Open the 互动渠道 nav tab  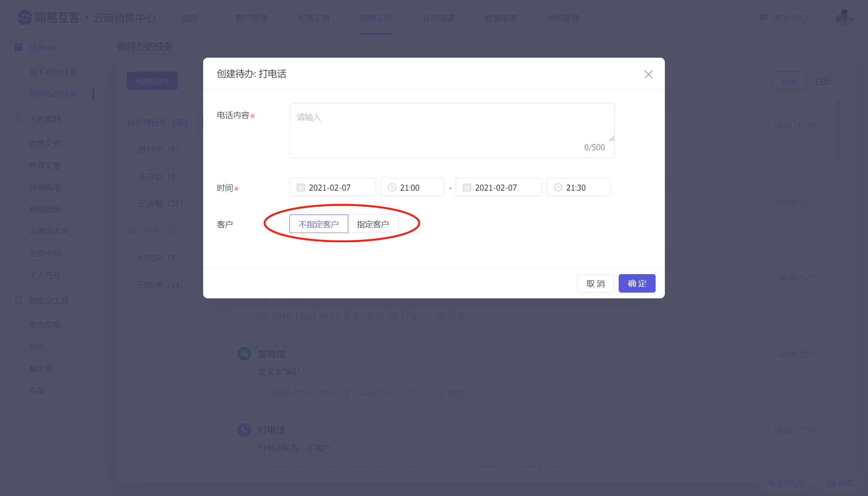click(x=438, y=18)
